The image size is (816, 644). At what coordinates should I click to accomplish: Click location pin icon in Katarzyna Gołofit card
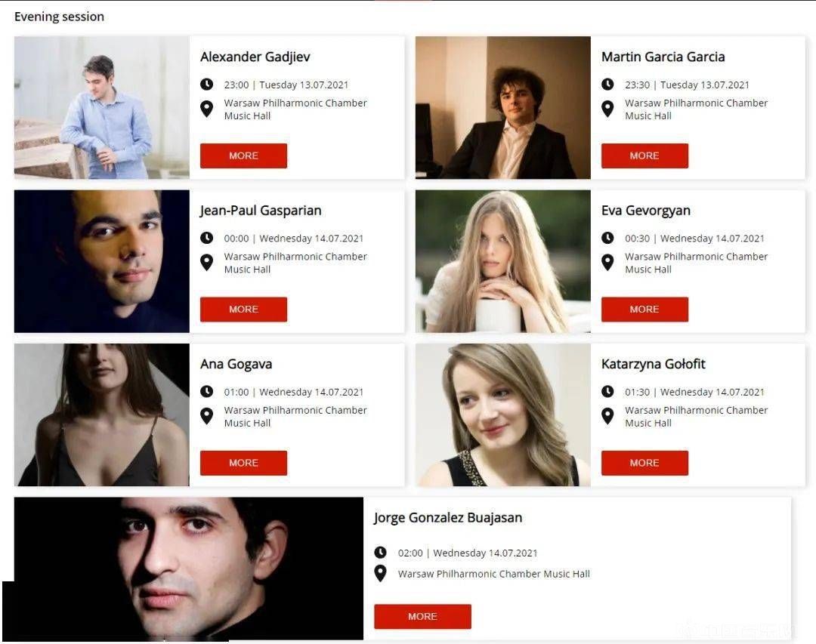(x=607, y=416)
